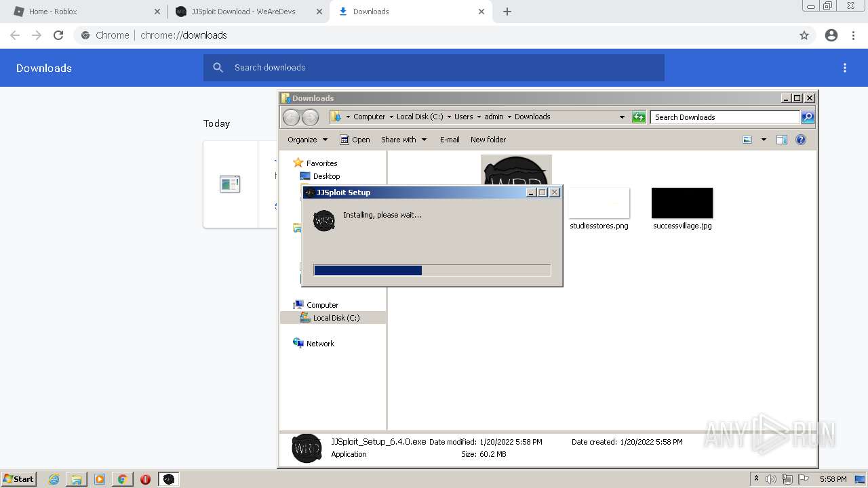Show hidden system tray icons
Viewport: 868px width, 488px height.
click(757, 479)
